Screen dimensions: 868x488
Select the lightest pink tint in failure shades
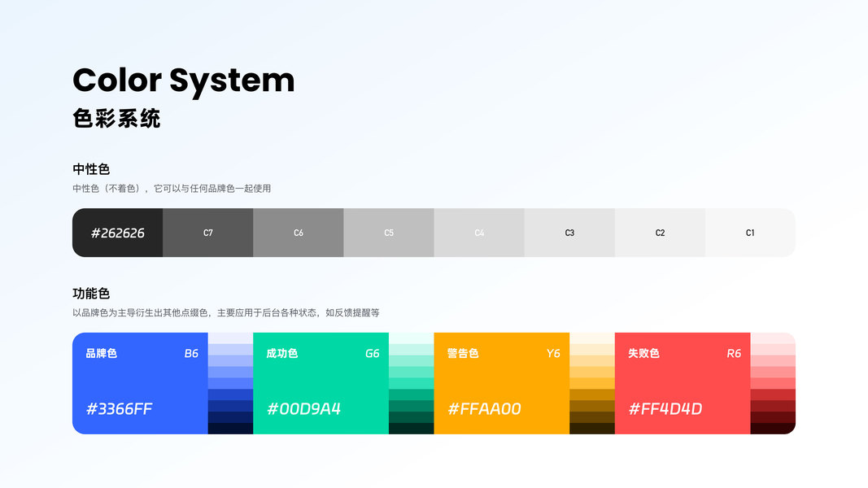773,338
